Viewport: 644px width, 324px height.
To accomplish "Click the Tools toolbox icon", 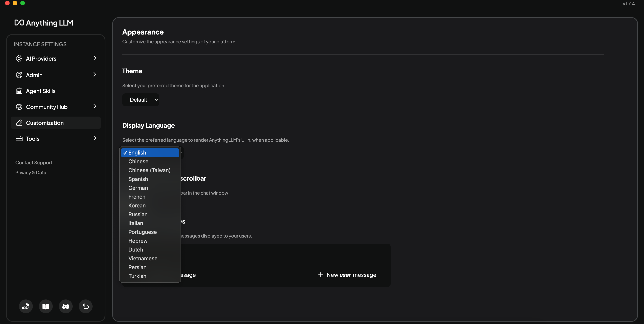I will [19, 139].
